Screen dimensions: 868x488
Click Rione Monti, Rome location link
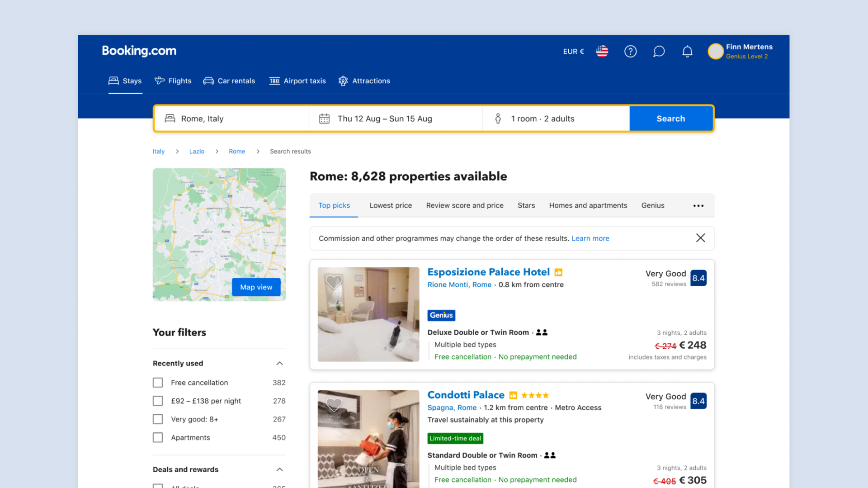(459, 285)
